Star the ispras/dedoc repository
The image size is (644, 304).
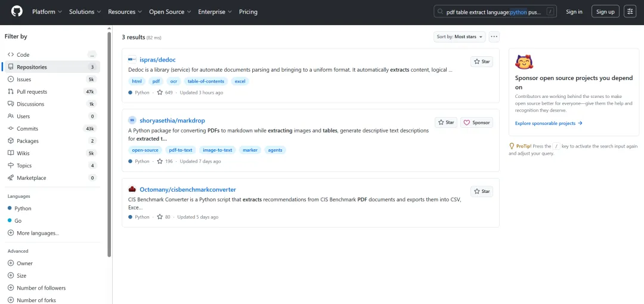coord(481,62)
